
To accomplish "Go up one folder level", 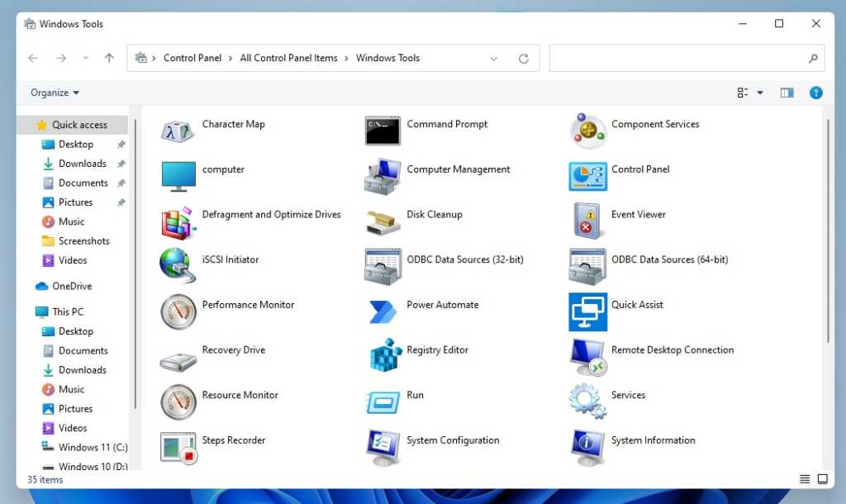I will (x=109, y=58).
